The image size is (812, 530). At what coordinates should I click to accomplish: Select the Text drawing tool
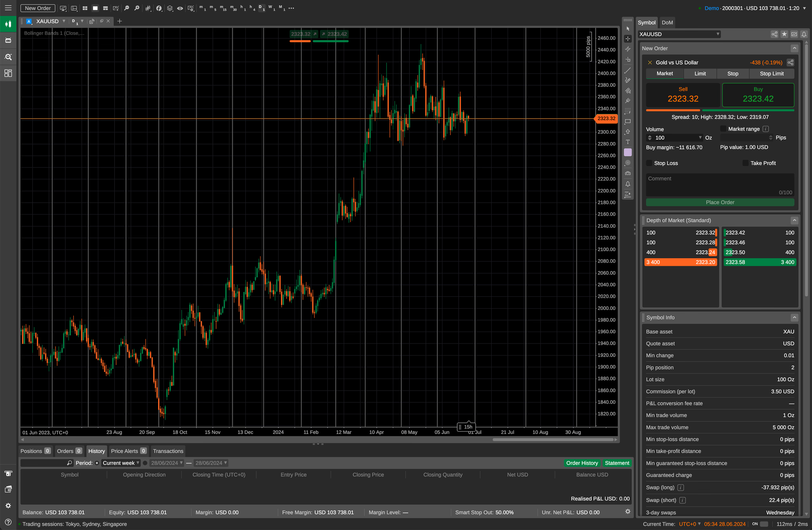[x=628, y=142]
